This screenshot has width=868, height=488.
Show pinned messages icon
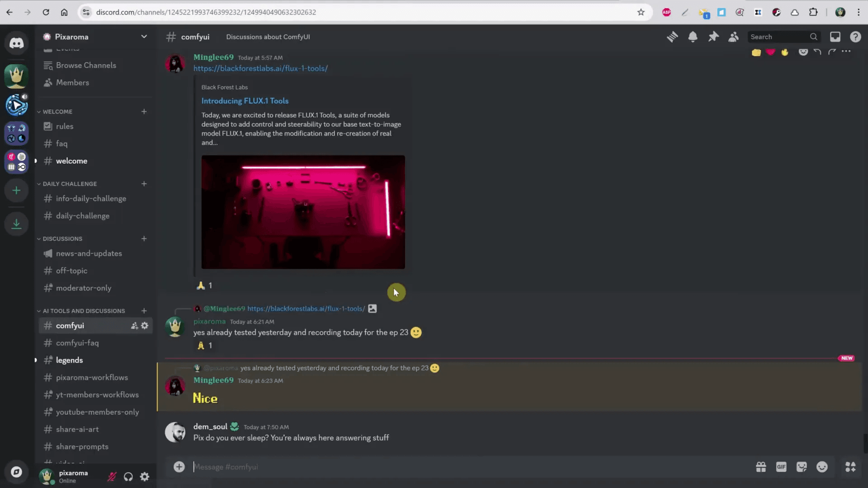(x=713, y=37)
